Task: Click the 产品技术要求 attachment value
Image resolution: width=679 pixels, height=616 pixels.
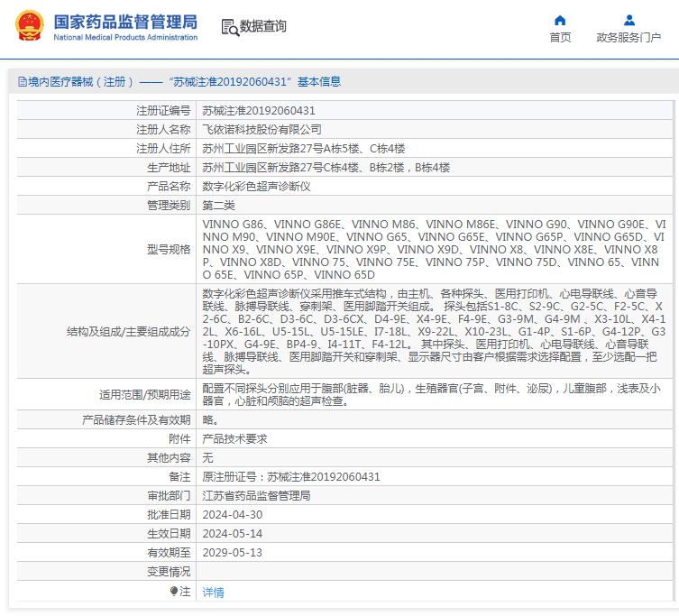Action: (x=234, y=439)
